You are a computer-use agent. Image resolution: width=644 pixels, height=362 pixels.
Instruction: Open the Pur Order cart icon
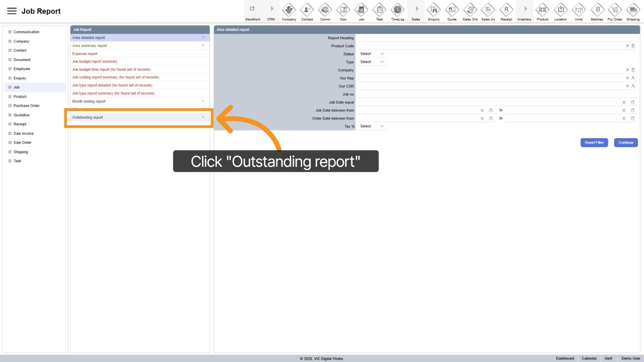(615, 10)
